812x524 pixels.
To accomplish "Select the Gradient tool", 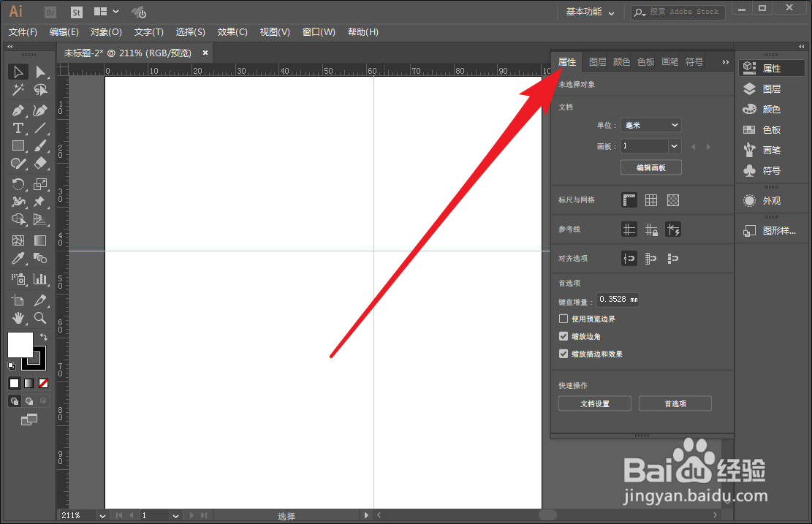I will point(40,240).
